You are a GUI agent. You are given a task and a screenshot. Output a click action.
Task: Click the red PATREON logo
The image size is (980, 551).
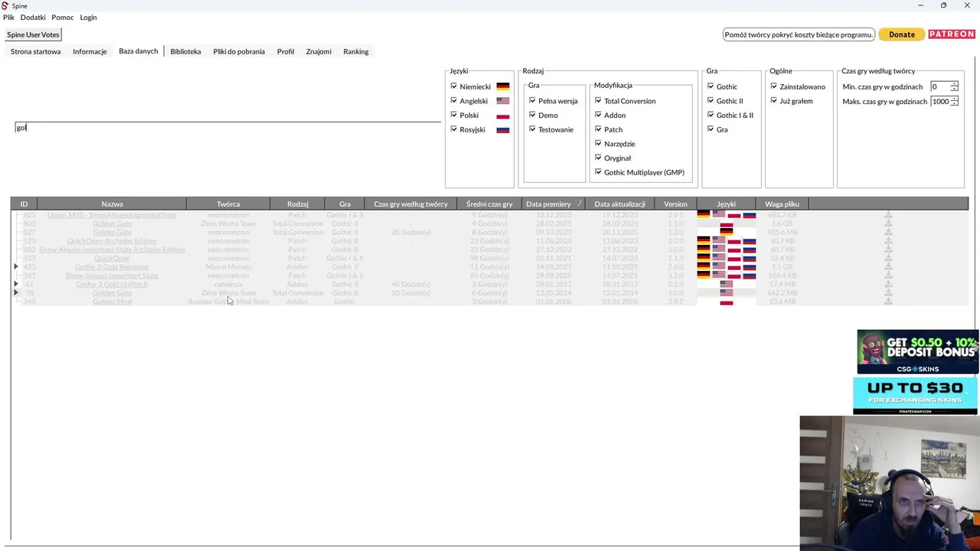(952, 34)
